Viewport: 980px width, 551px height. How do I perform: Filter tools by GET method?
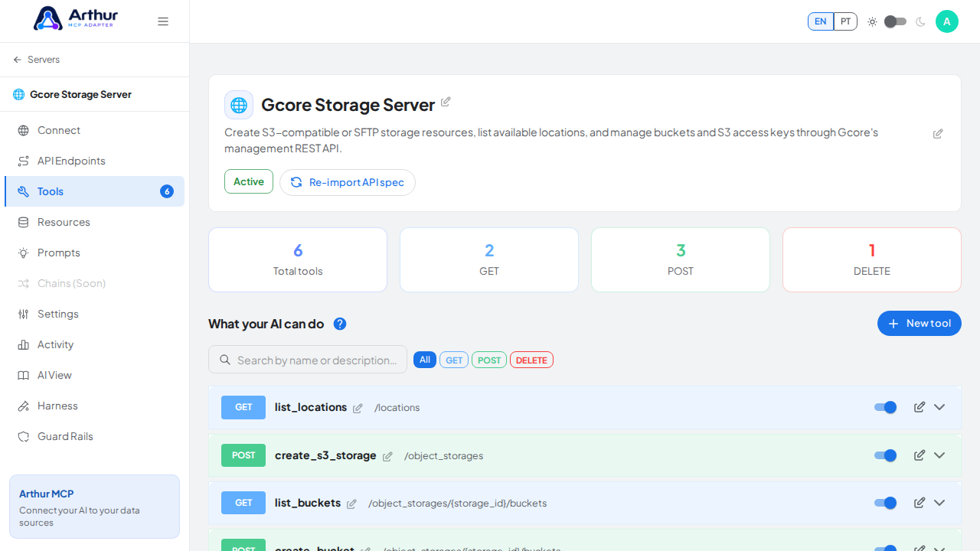point(454,360)
